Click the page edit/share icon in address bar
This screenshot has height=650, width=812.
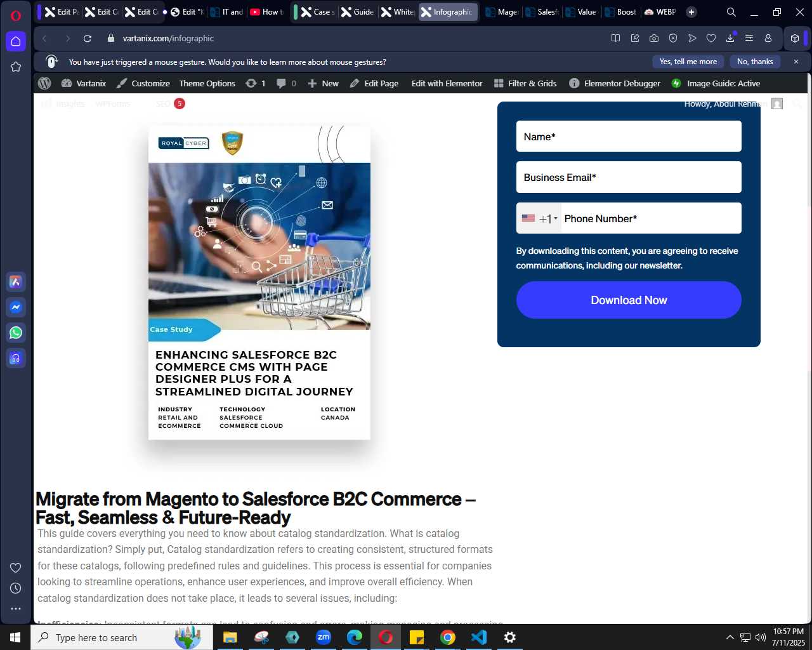click(635, 38)
